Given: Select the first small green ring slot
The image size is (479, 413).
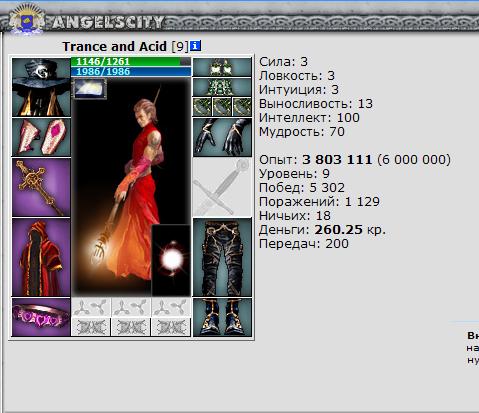Looking at the screenshot, I should tap(202, 107).
